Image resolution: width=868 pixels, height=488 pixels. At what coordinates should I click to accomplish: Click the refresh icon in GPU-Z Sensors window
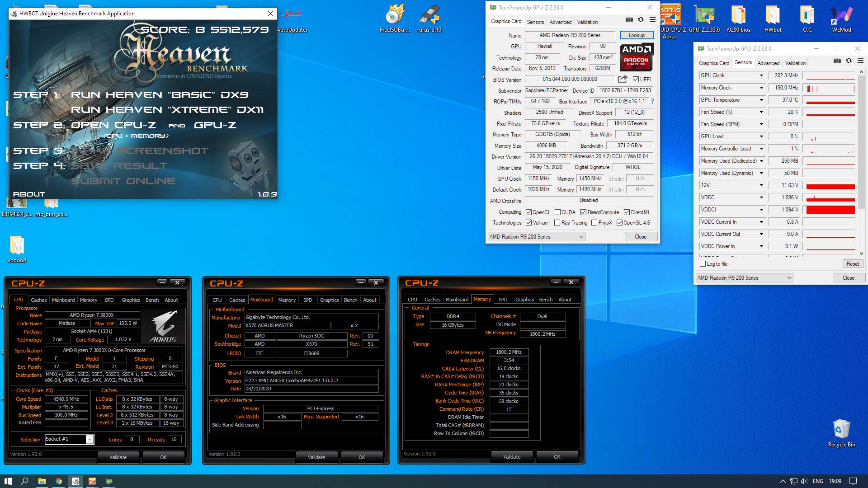point(849,61)
